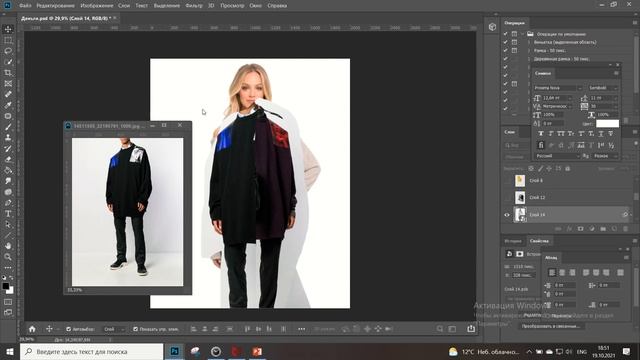This screenshot has height=360, width=640.
Task: Click the Windows taskbar search field
Action: 91,351
